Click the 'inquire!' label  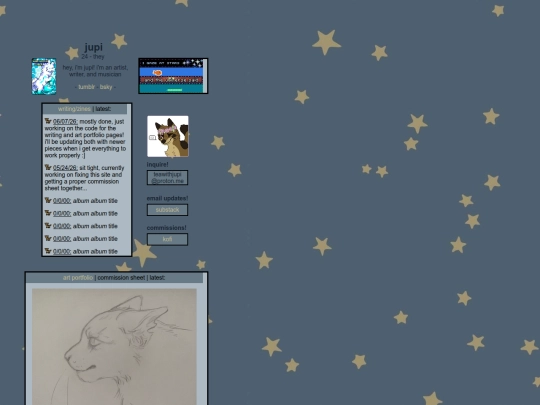pos(157,164)
